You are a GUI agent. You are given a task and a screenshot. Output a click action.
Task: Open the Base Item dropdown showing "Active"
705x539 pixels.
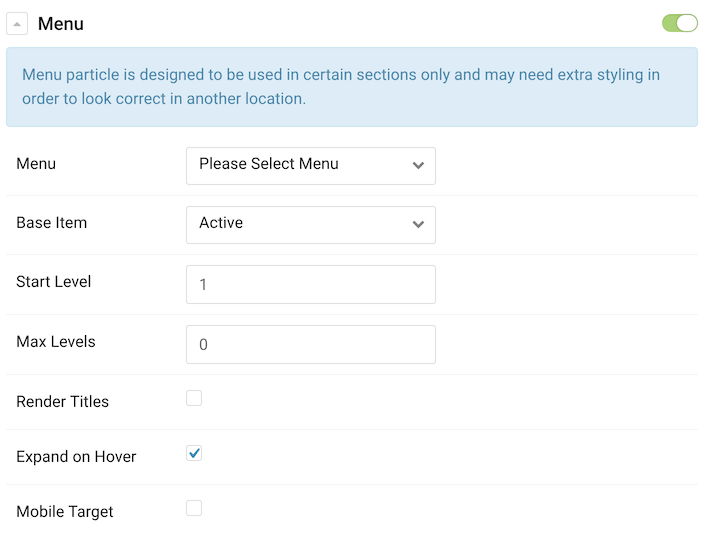(300, 224)
